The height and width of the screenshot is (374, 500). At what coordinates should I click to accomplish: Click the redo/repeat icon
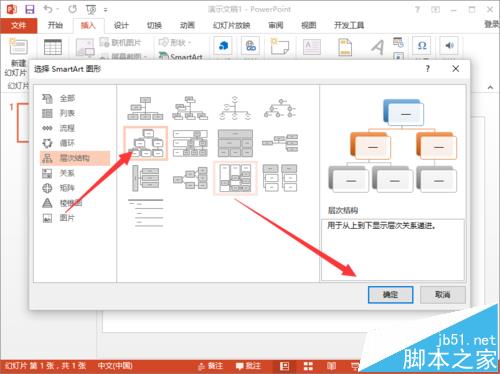click(72, 9)
